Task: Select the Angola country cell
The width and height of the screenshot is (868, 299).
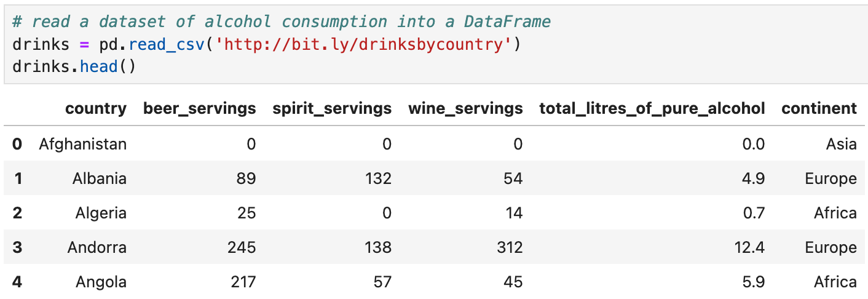Action: click(x=101, y=282)
